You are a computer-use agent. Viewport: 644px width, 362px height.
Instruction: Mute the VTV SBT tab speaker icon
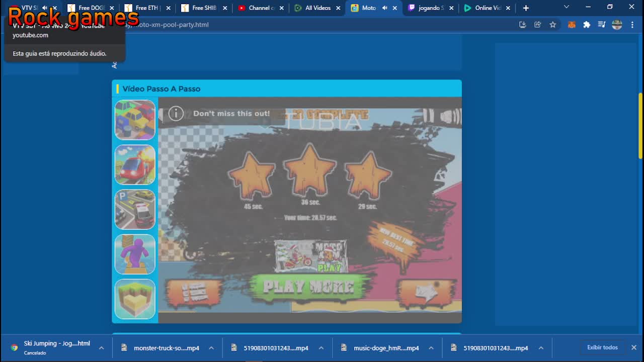(x=45, y=8)
